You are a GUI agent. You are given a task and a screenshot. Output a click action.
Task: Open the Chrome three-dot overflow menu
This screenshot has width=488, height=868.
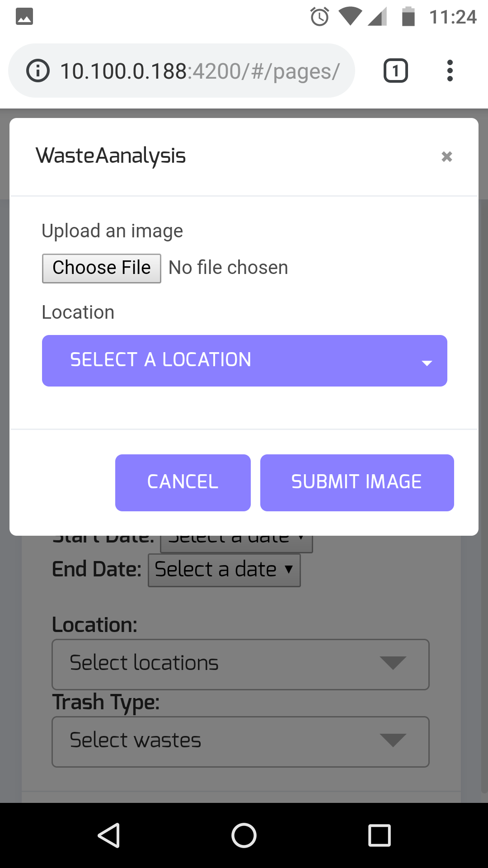pyautogui.click(x=450, y=71)
